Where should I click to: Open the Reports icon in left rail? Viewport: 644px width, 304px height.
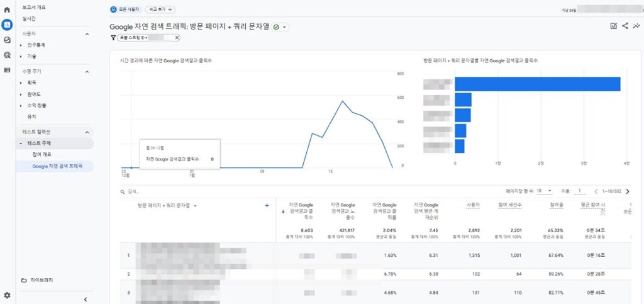(x=7, y=25)
